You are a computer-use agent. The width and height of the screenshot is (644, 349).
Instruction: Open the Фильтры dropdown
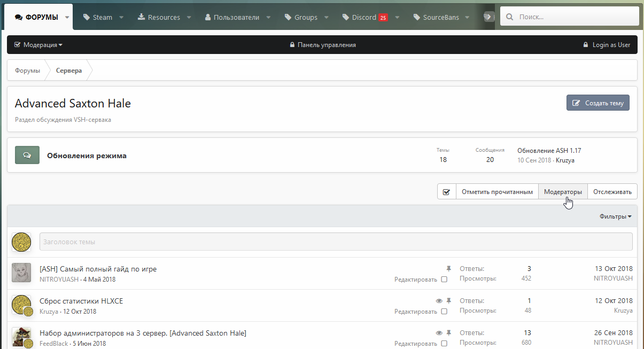616,216
